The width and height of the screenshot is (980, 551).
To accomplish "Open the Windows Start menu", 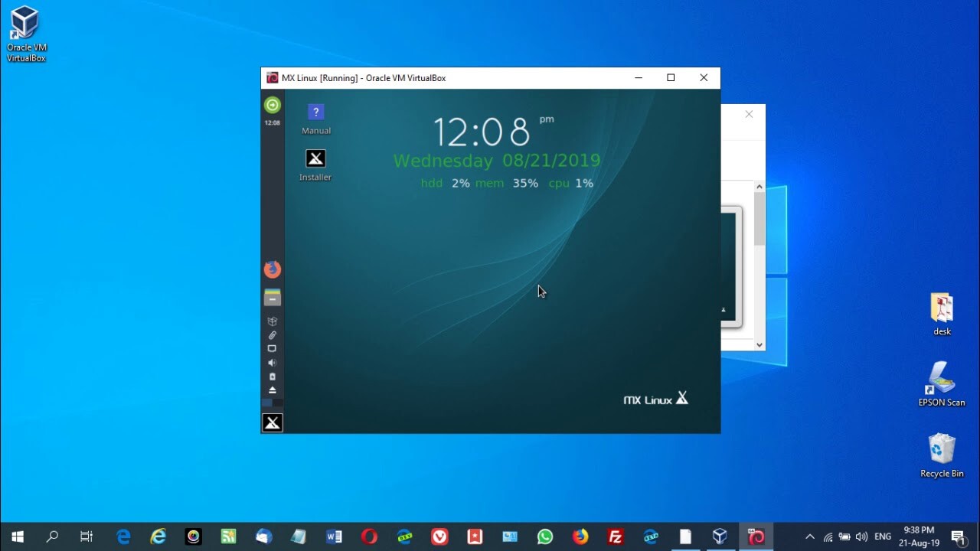I will click(x=17, y=536).
